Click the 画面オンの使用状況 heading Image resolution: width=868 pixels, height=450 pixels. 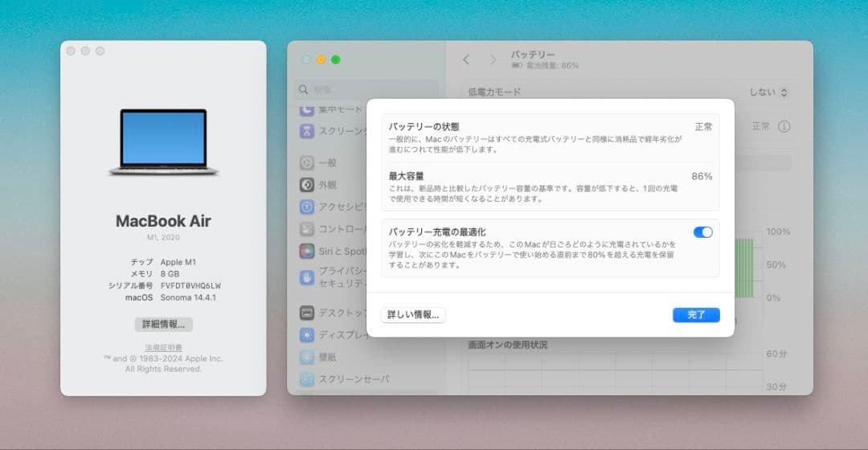[508, 345]
